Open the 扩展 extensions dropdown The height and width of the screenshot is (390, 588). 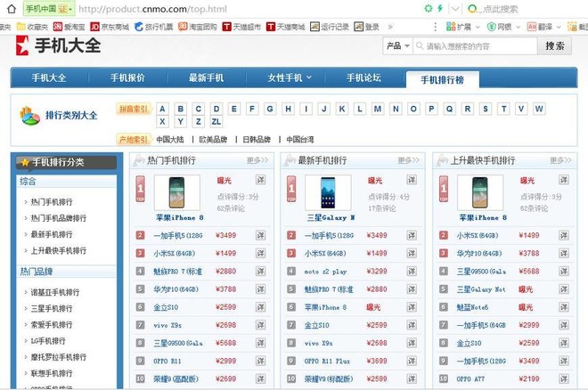462,27
